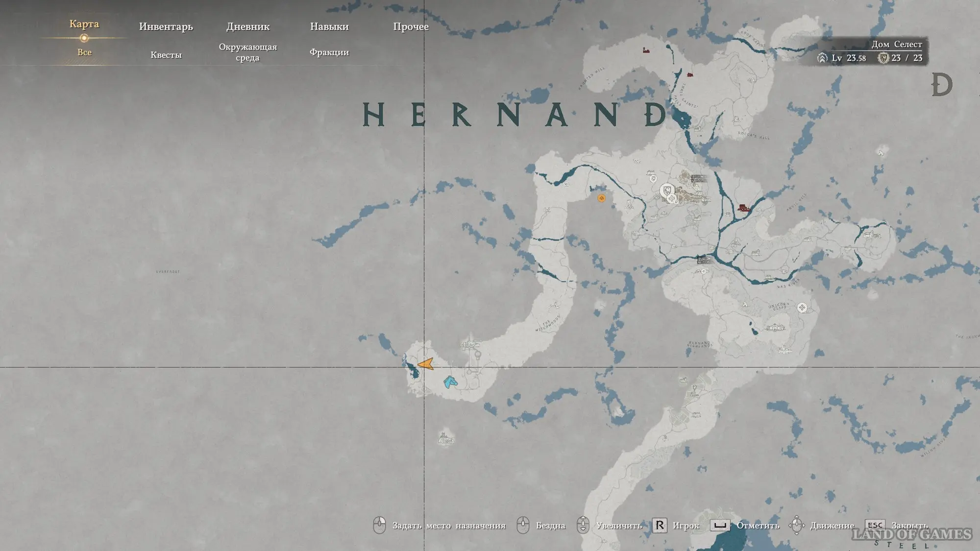Click the orange player arrow marker
Image resolution: width=980 pixels, height=551 pixels.
pos(426,364)
